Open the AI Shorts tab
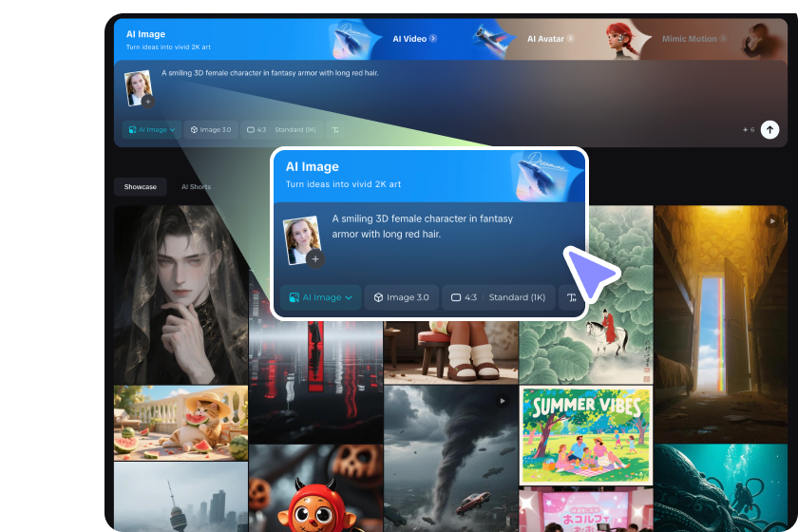The height and width of the screenshot is (532, 798). point(196,187)
